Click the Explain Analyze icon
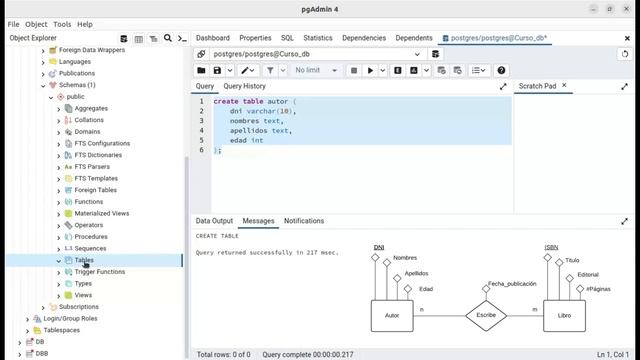 414,70
